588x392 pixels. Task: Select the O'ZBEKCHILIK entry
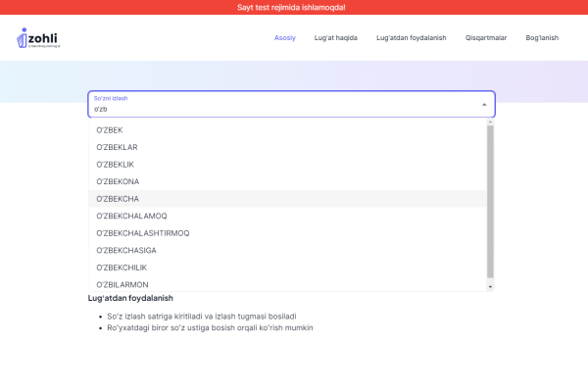coord(122,268)
